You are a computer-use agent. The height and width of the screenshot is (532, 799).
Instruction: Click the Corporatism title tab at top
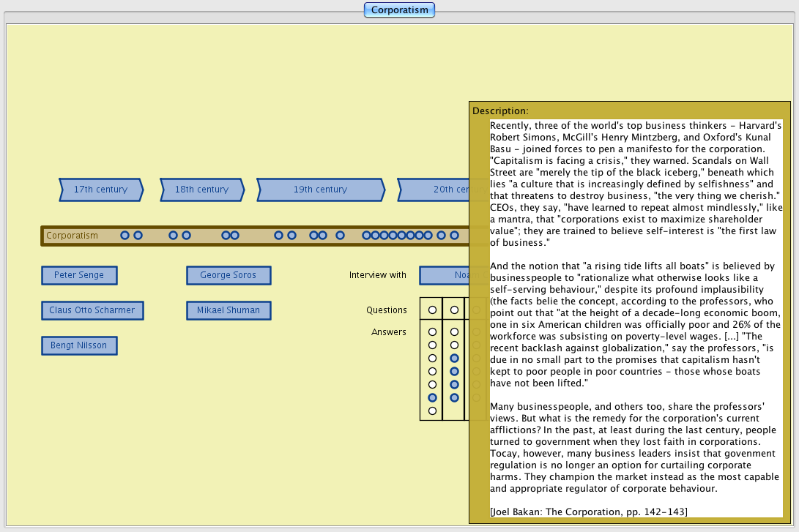point(399,10)
